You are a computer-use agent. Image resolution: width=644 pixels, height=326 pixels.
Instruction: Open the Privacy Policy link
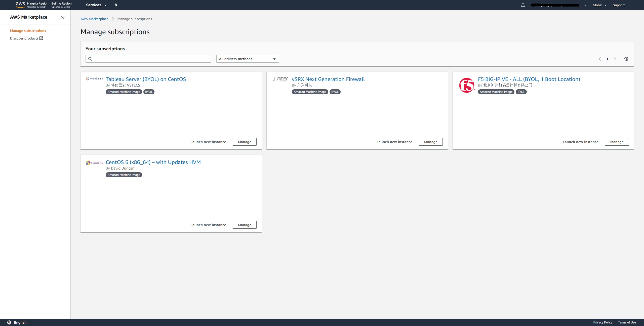coord(603,322)
